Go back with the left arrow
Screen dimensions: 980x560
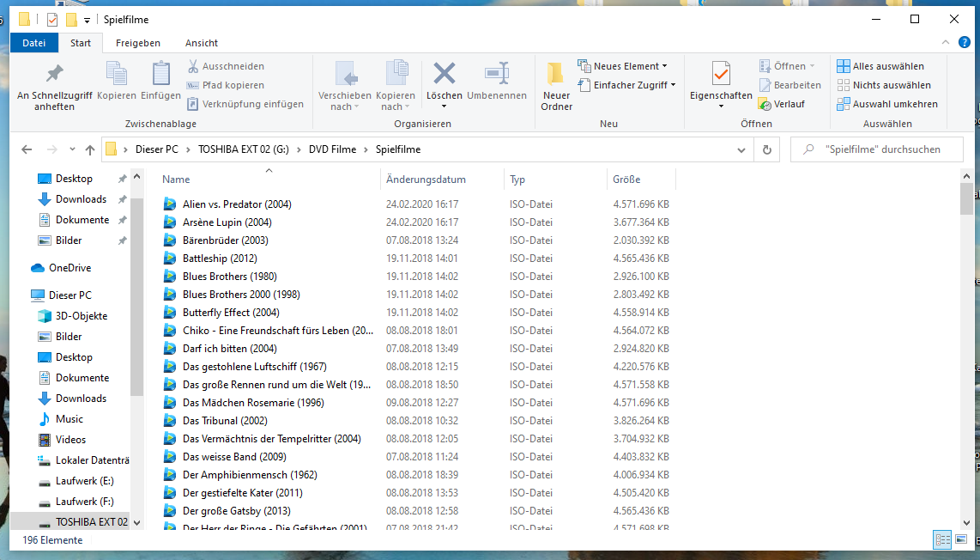coord(27,149)
